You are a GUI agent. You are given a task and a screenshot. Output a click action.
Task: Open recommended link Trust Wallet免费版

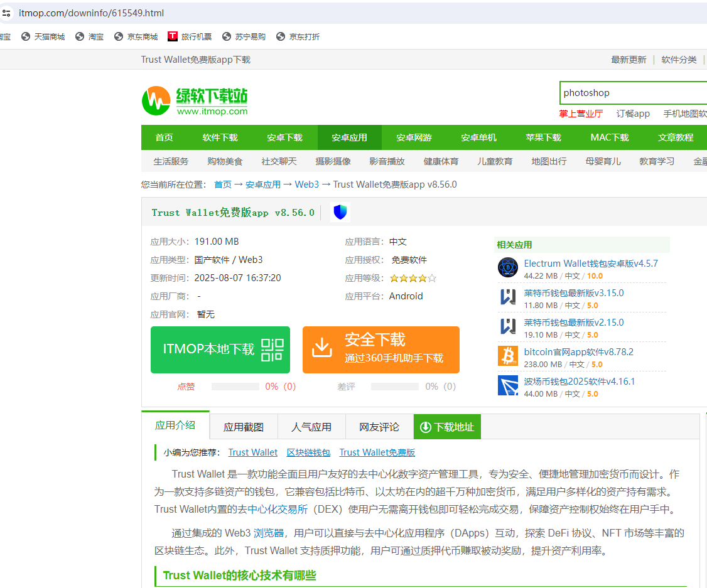coord(377,452)
